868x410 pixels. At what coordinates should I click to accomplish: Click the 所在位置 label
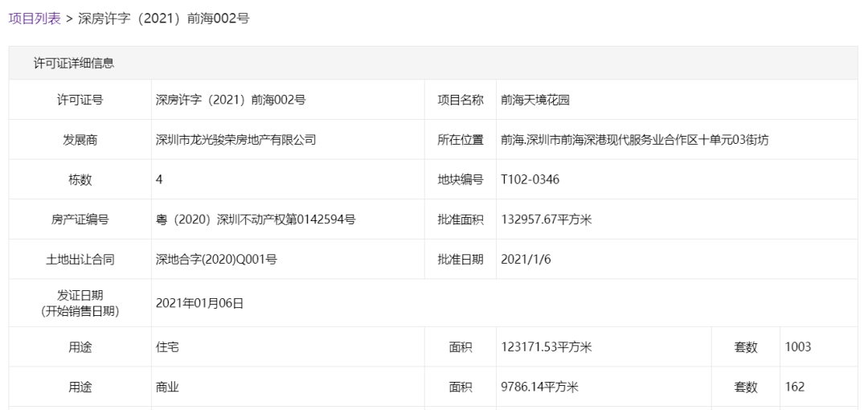[460, 140]
